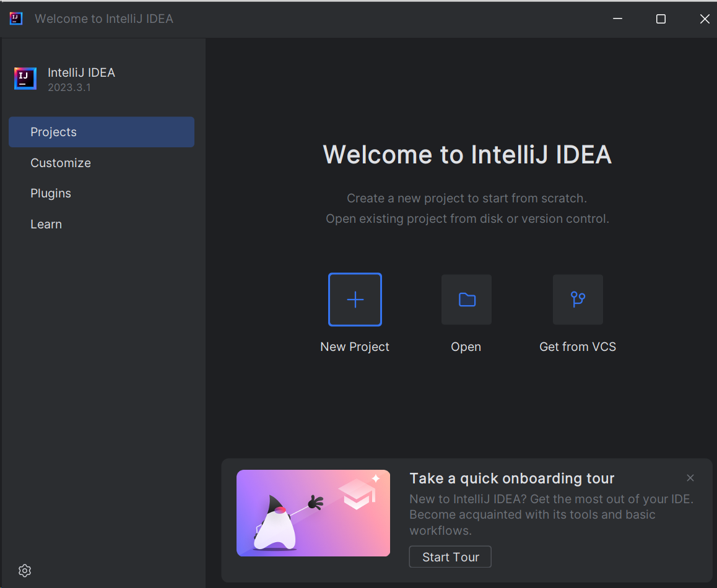Dismiss the onboarding tour banner

point(690,478)
